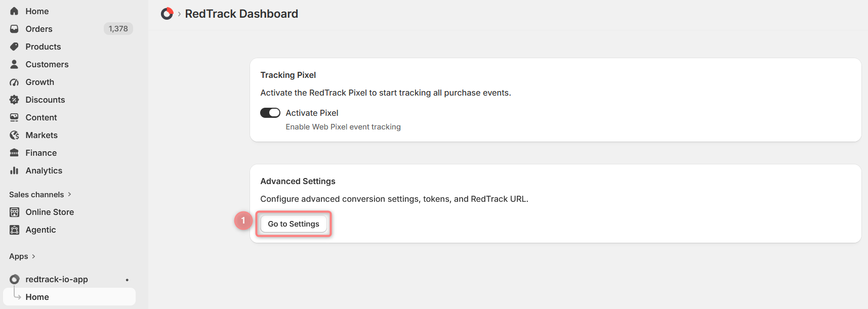Click the Go to Settings button
Viewport: 868px width, 309px height.
click(294, 224)
